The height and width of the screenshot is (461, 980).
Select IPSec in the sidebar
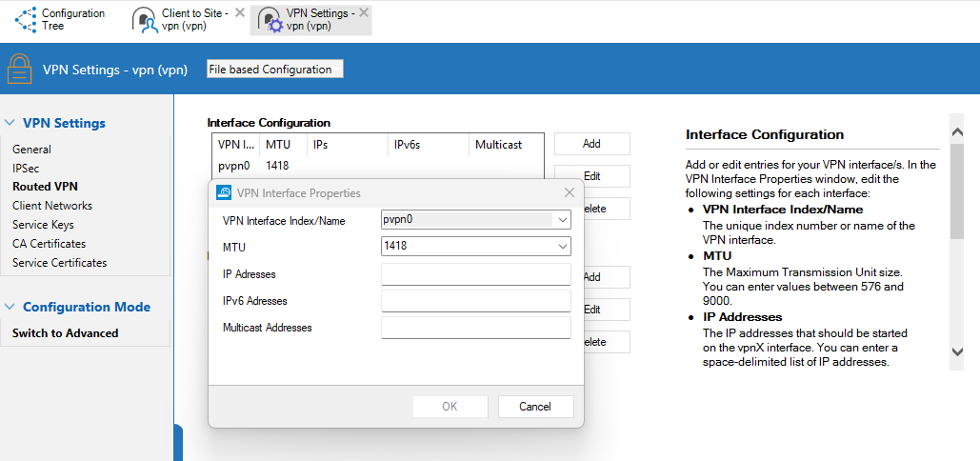[26, 168]
